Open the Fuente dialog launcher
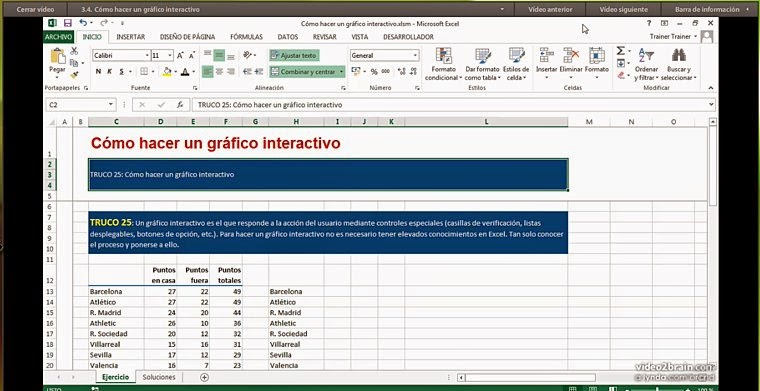The image size is (760, 391). (195, 88)
